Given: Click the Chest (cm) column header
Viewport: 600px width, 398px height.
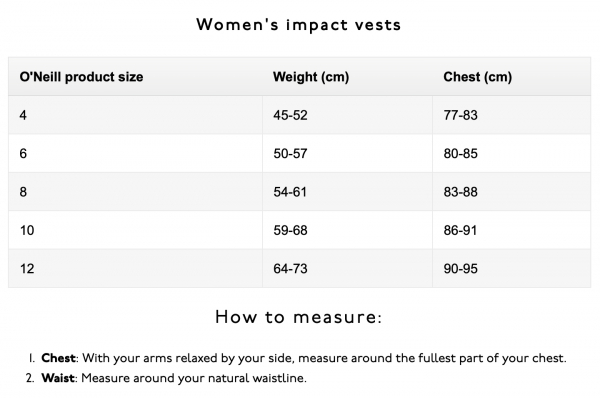Looking at the screenshot, I should click(x=478, y=77).
